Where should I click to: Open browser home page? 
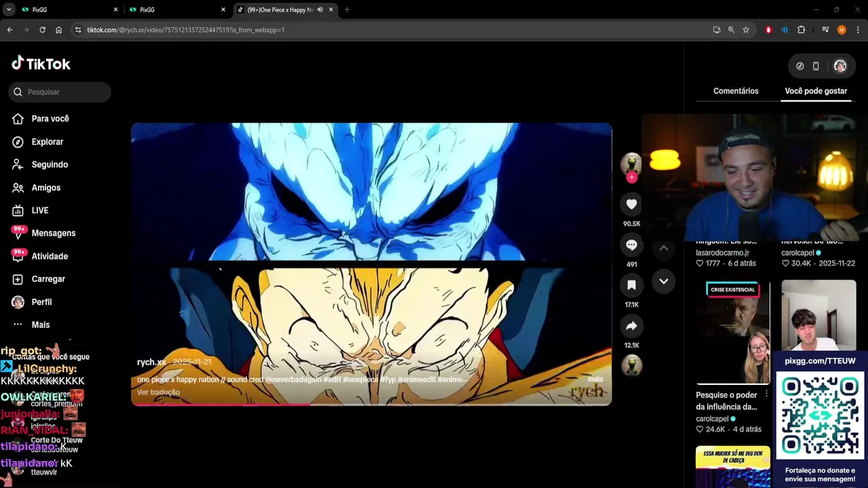pyautogui.click(x=59, y=30)
